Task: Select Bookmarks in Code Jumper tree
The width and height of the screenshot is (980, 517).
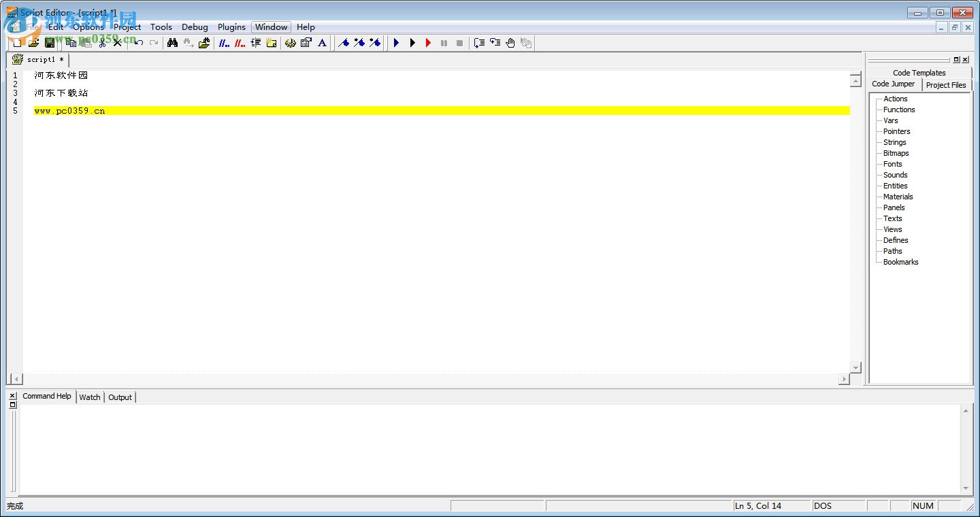Action: (901, 262)
